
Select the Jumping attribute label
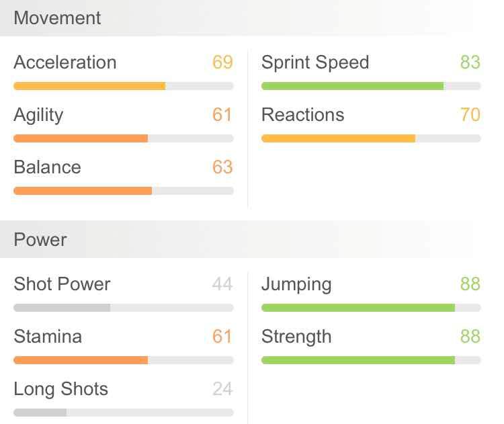point(296,284)
